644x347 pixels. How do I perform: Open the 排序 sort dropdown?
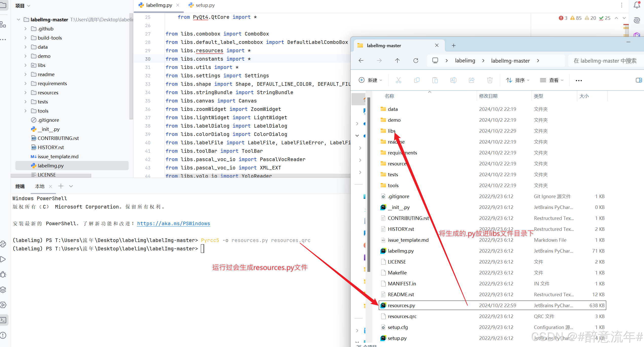coord(517,80)
